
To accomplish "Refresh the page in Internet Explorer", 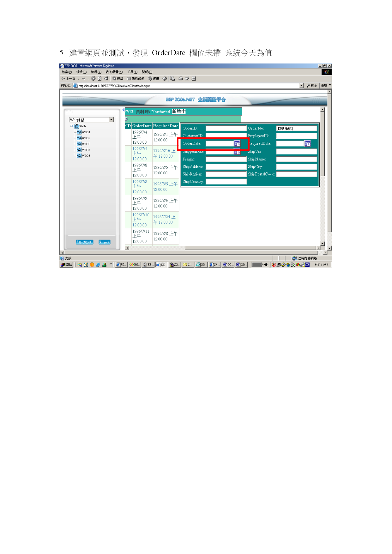I will 100,79.
